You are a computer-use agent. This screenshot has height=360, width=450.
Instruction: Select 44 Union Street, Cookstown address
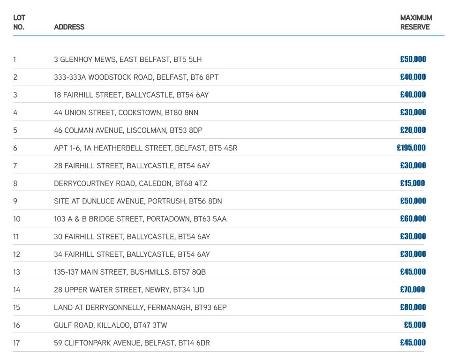tap(126, 112)
